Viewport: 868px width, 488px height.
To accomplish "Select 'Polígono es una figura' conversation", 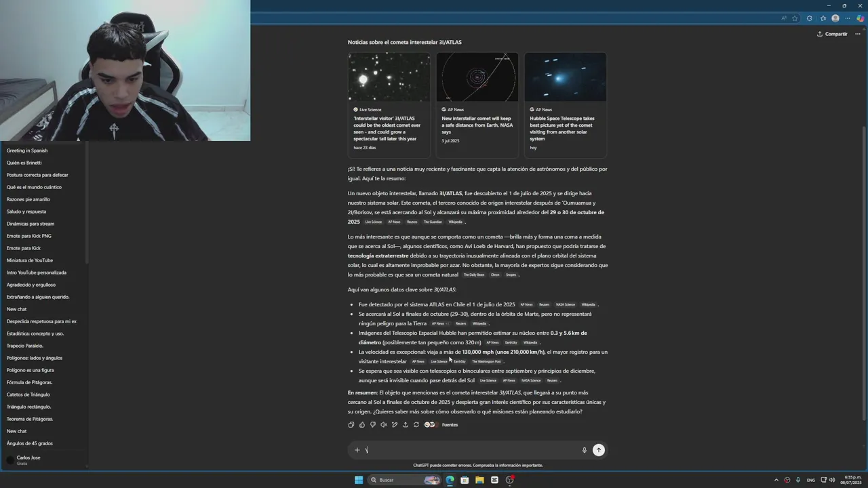I will click(x=31, y=370).
